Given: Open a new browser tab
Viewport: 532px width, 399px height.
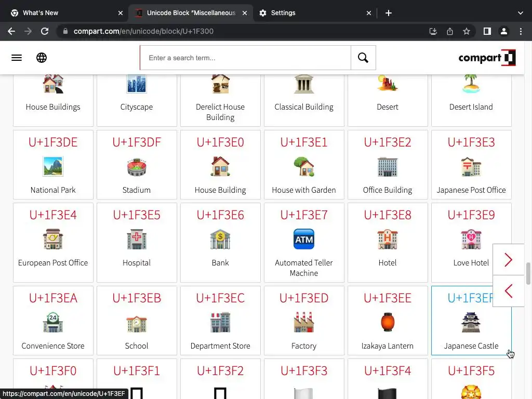Looking at the screenshot, I should (x=389, y=13).
